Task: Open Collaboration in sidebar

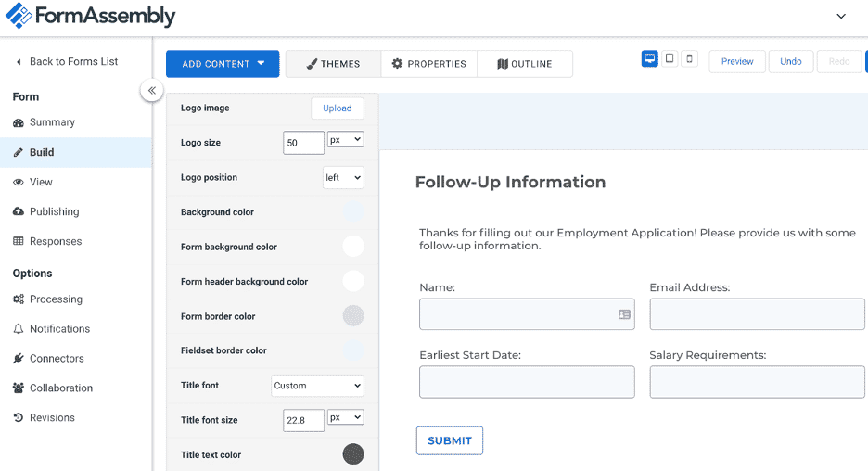Action: click(x=61, y=388)
